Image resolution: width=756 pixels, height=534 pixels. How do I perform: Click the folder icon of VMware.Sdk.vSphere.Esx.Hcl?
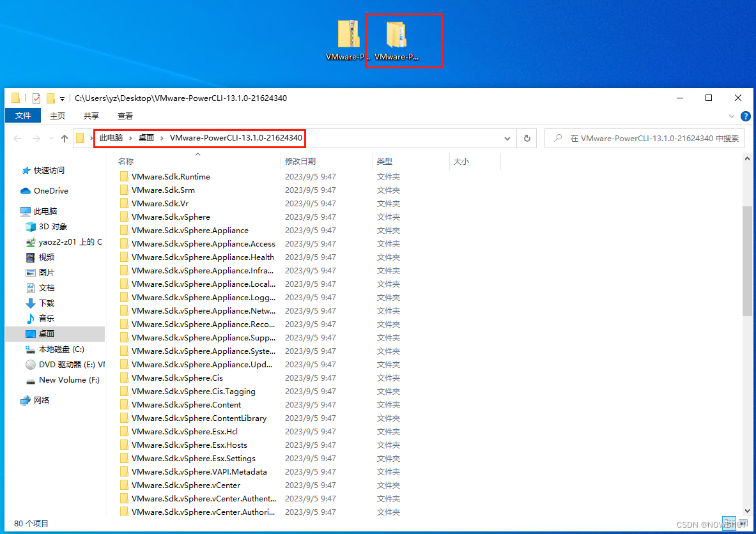tap(125, 432)
